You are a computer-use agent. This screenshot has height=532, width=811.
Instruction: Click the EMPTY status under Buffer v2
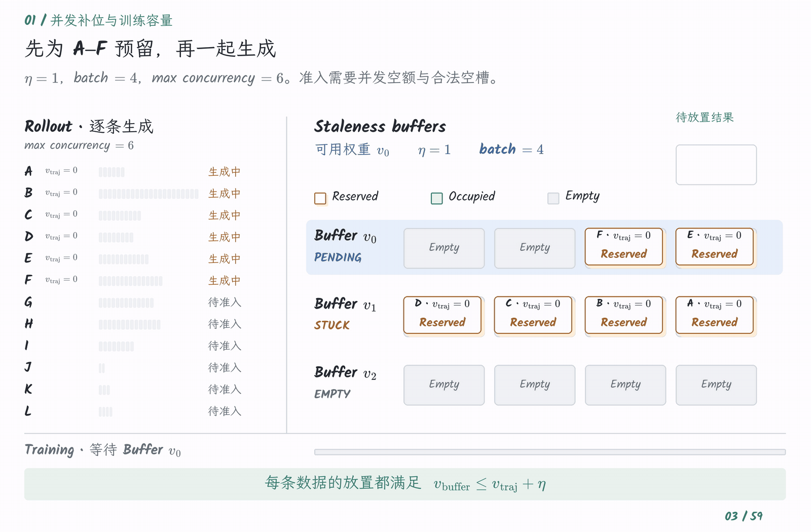coord(332,394)
